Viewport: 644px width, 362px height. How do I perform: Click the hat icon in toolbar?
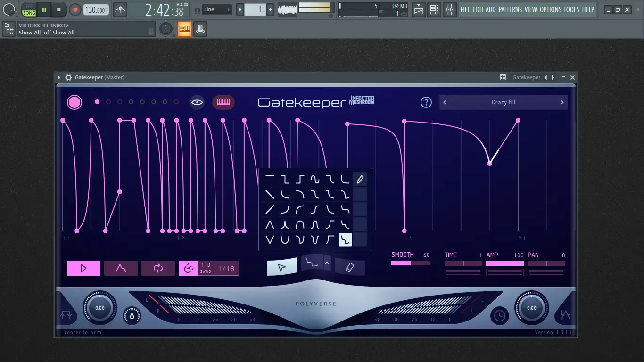point(200,29)
